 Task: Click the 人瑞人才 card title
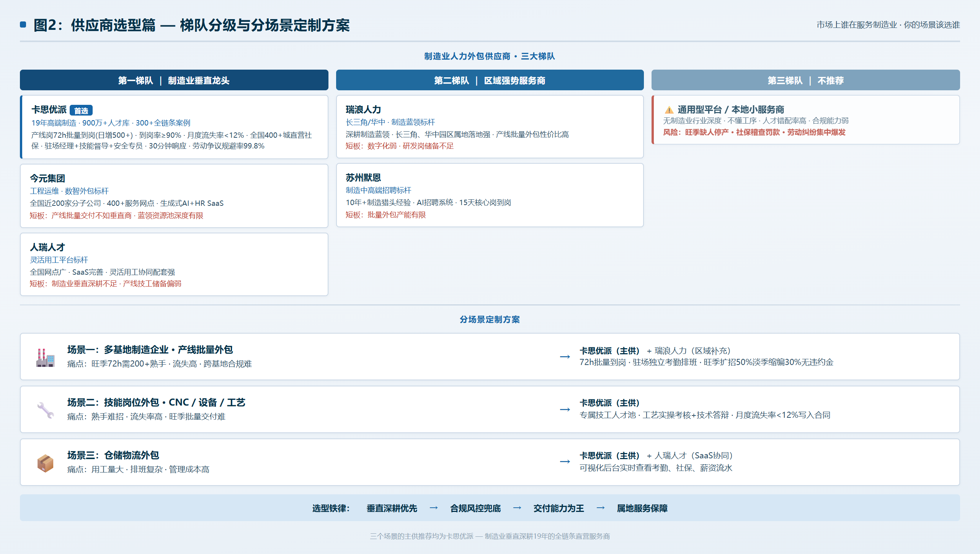coord(47,247)
